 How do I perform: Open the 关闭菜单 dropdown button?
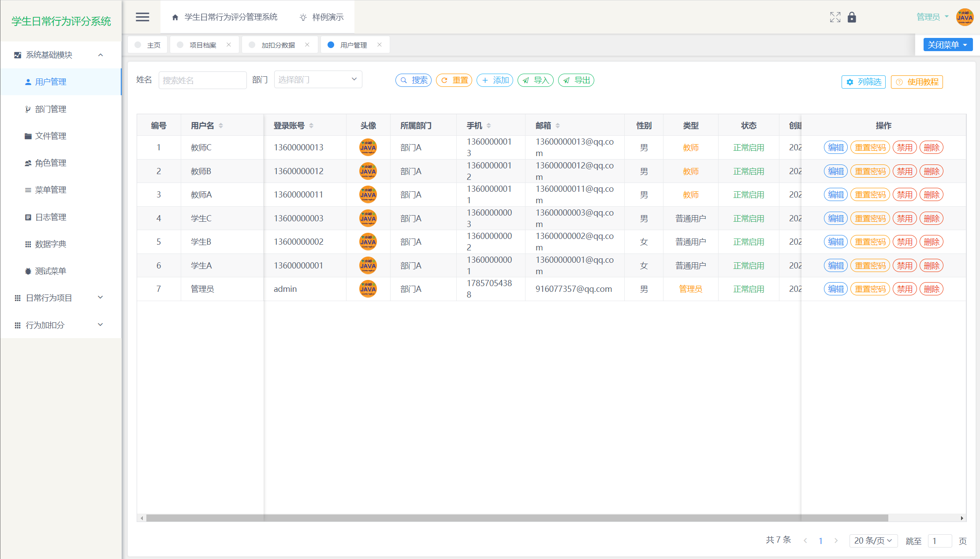(x=947, y=45)
